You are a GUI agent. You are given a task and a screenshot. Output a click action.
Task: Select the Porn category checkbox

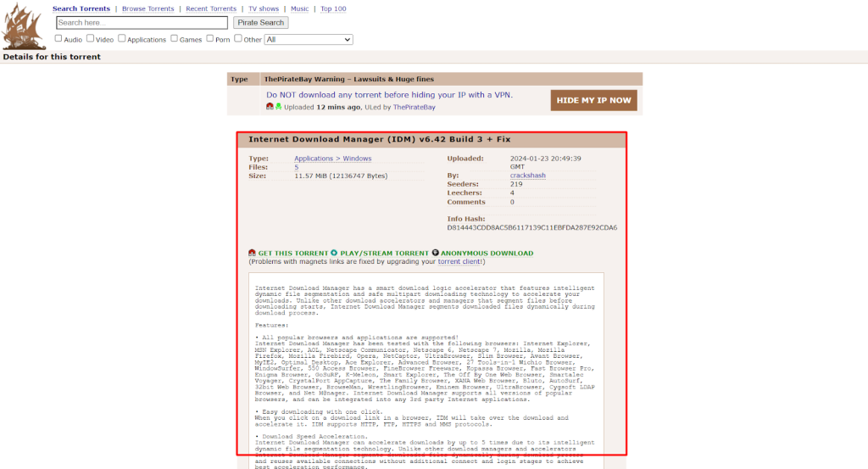[x=210, y=38]
